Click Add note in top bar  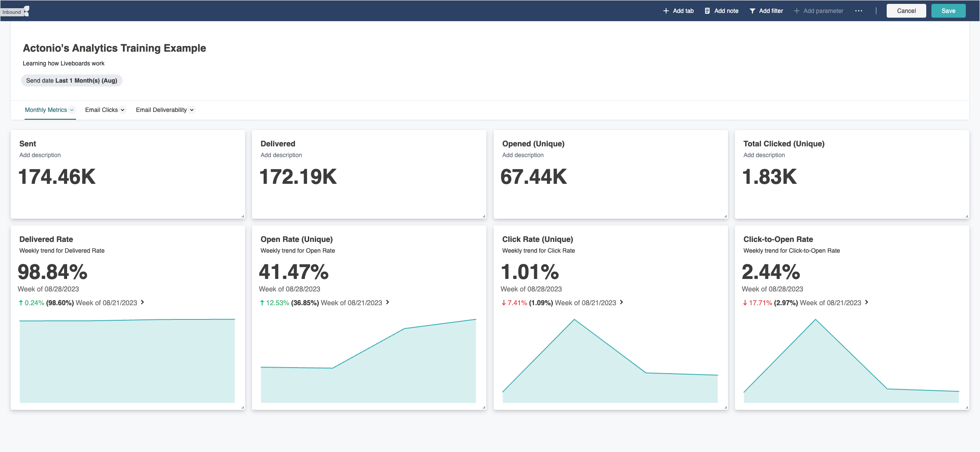[x=722, y=11]
